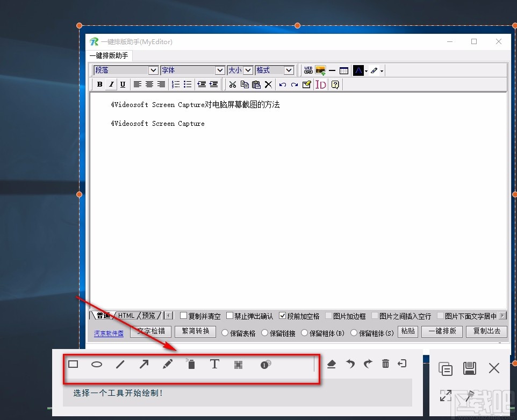Viewport: 517px width, 420px height.
Task: Center align text in editor
Action: tap(149, 84)
